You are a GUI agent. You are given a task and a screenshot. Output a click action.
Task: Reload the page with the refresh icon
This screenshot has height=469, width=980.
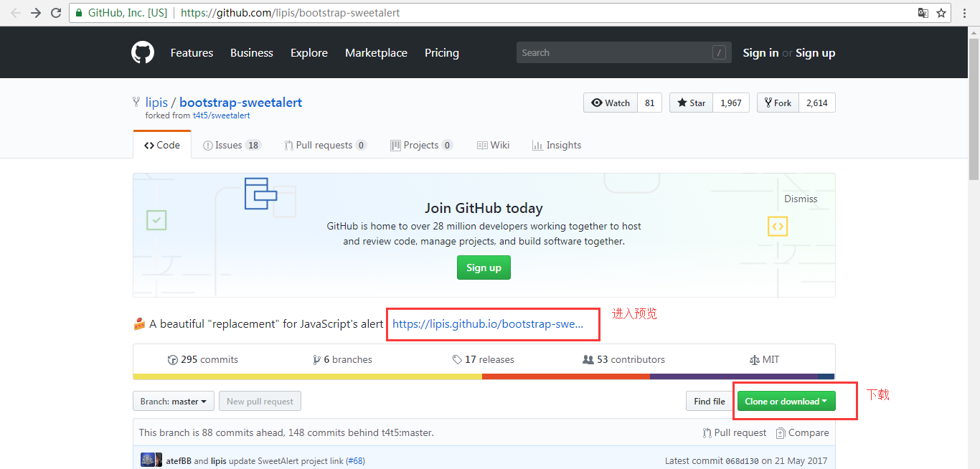pos(56,13)
